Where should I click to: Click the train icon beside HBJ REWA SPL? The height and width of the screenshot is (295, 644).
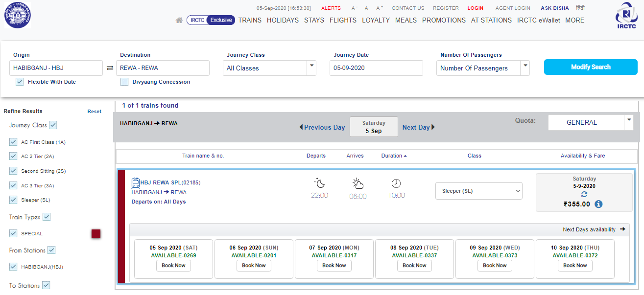[136, 183]
